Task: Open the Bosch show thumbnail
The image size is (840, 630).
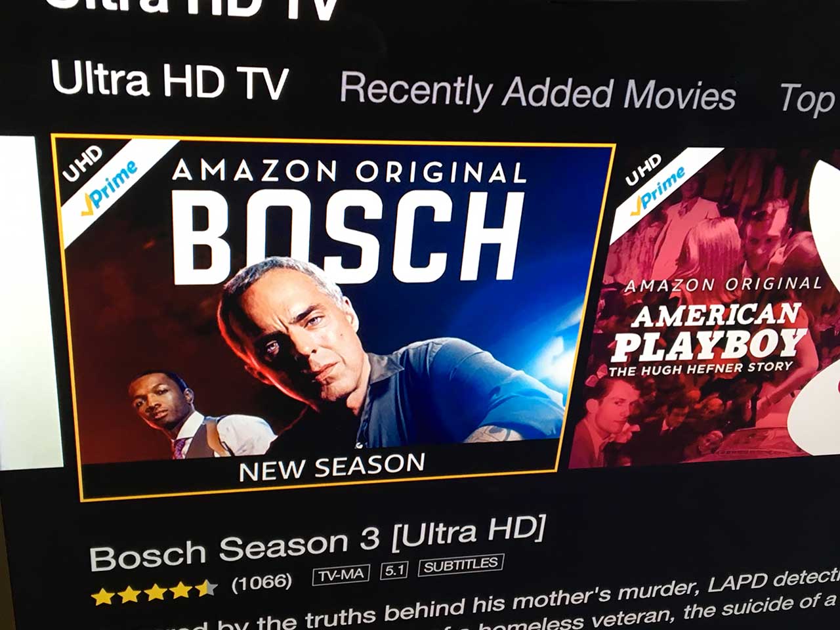Action: (333, 317)
